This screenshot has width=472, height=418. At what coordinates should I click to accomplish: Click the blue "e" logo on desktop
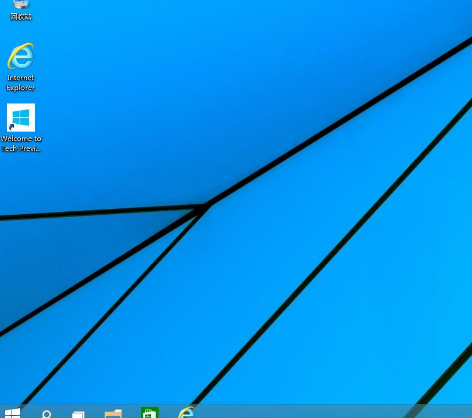coord(21,56)
